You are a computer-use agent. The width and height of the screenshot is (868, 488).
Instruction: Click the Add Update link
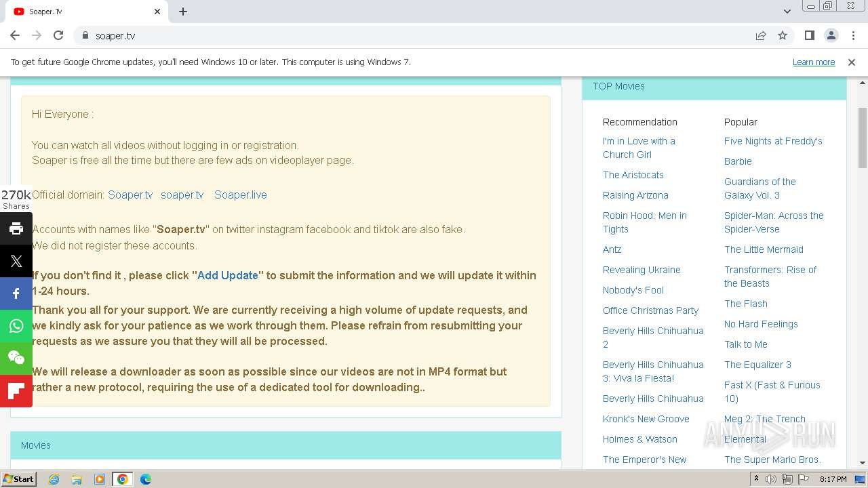(227, 275)
